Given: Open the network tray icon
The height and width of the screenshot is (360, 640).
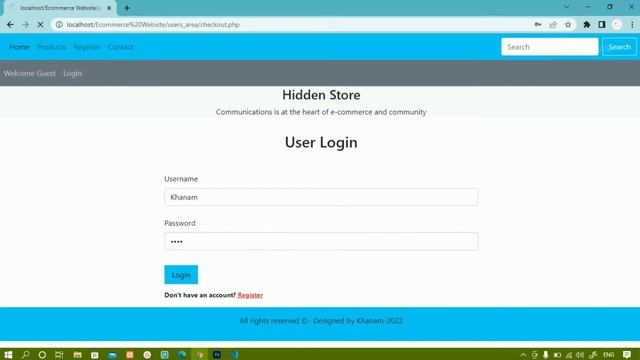Looking at the screenshot, I should click(569, 355).
